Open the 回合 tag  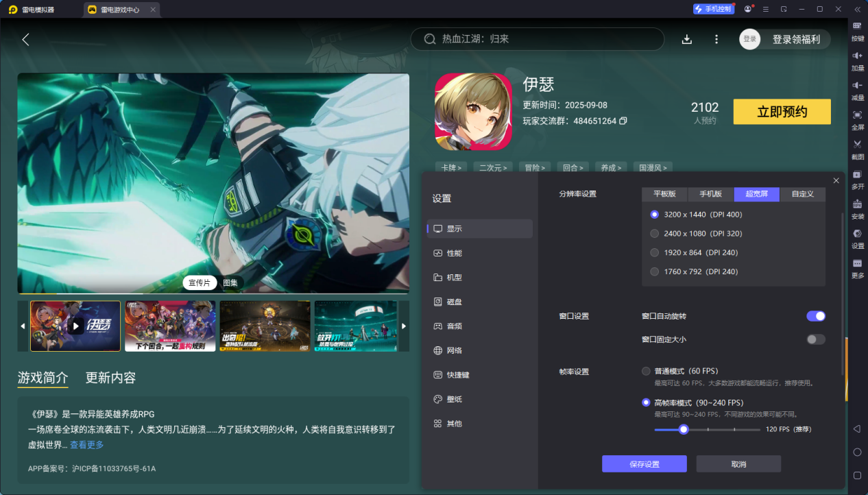tap(572, 167)
